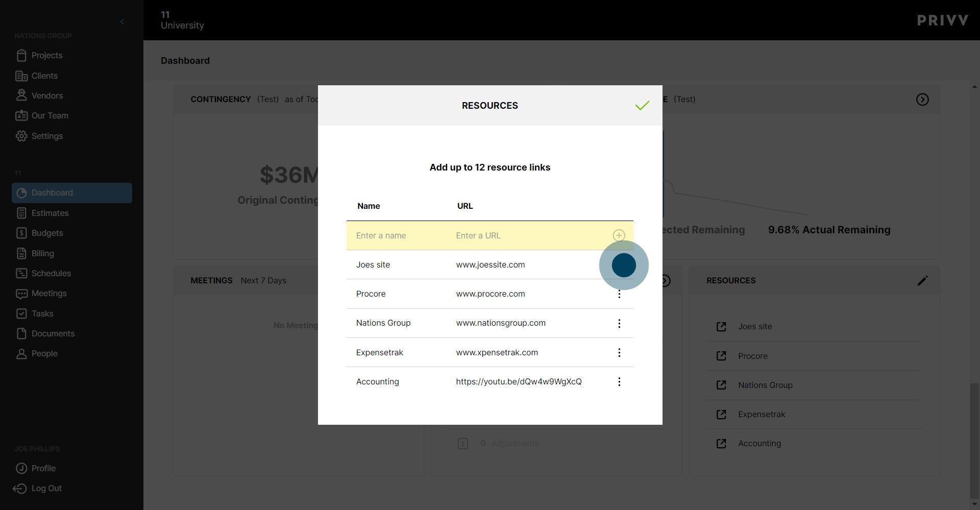Click the Budgets dollar icon
Screen dimensions: 980x510
(x=21, y=233)
